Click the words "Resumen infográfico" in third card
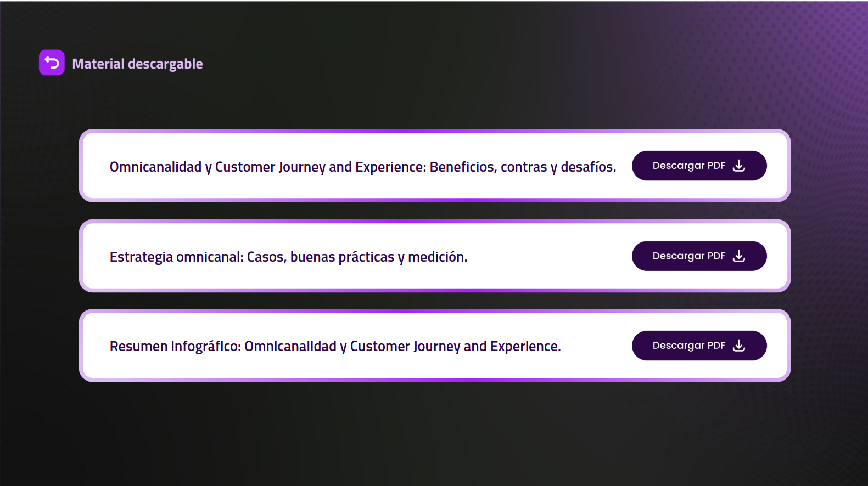 pyautogui.click(x=175, y=347)
